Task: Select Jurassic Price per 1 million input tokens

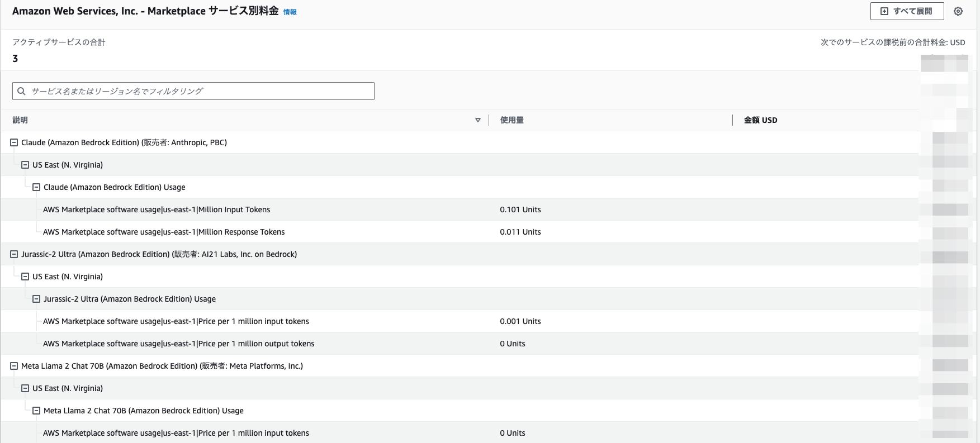Action: pos(176,321)
